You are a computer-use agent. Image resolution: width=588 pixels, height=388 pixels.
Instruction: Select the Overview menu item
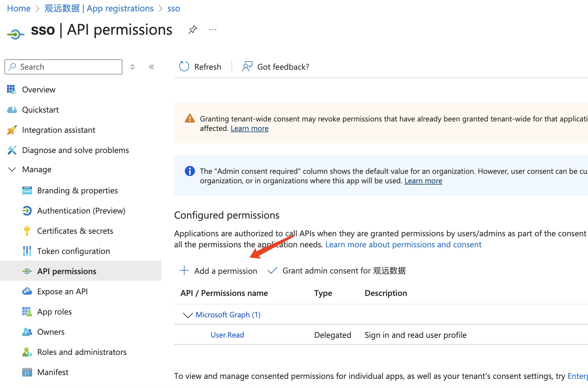click(x=38, y=90)
